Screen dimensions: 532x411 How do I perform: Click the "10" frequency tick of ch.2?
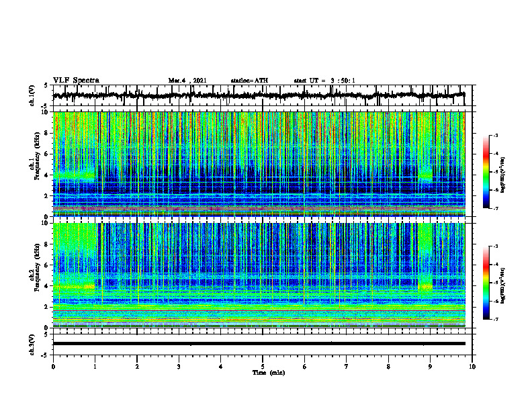(46, 223)
